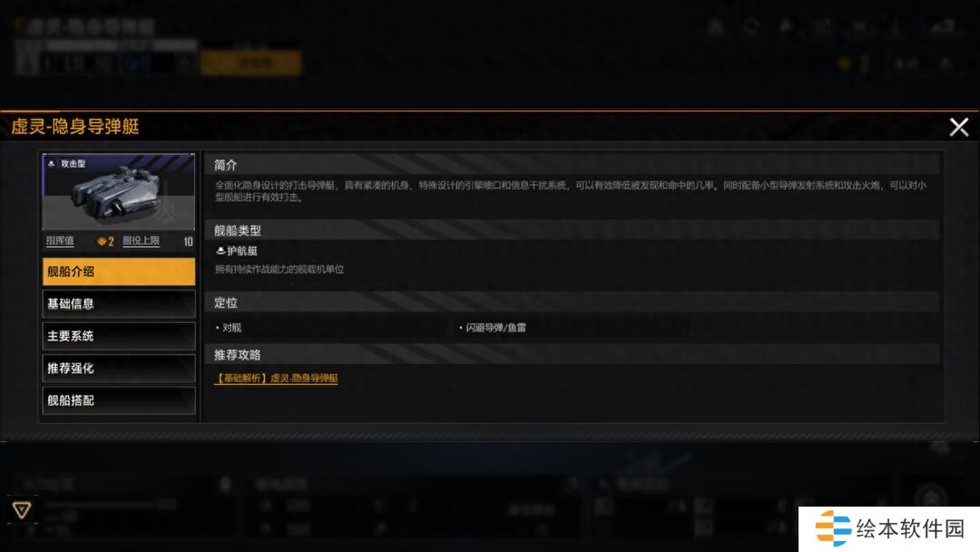The height and width of the screenshot is (552, 980).
Task: Go to the 舰船搭配 tab
Action: 119,400
